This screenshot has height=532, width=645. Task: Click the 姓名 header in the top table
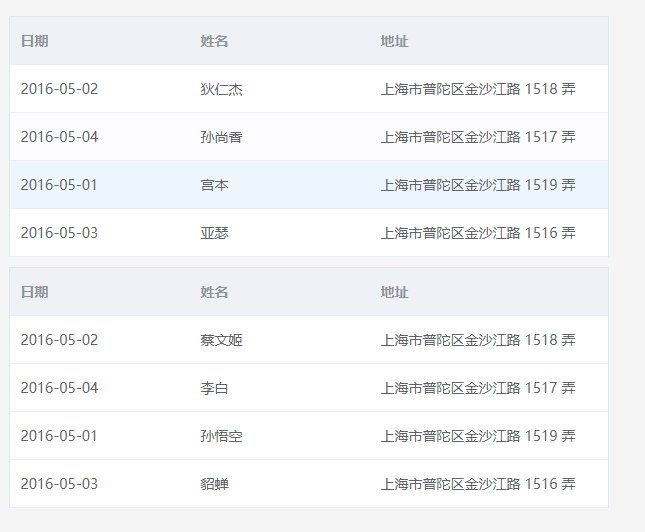[214, 41]
